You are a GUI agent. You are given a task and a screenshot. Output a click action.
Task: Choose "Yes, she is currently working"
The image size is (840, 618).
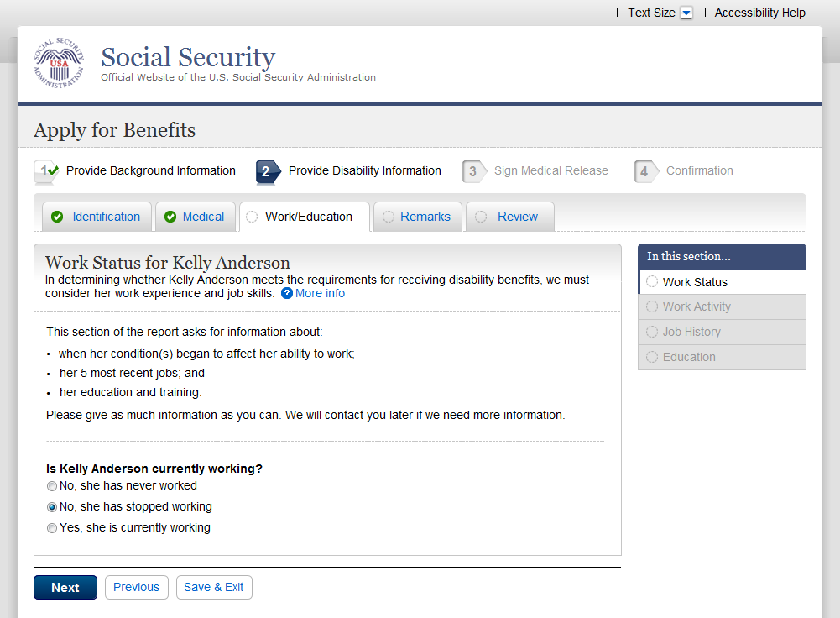tap(52, 528)
